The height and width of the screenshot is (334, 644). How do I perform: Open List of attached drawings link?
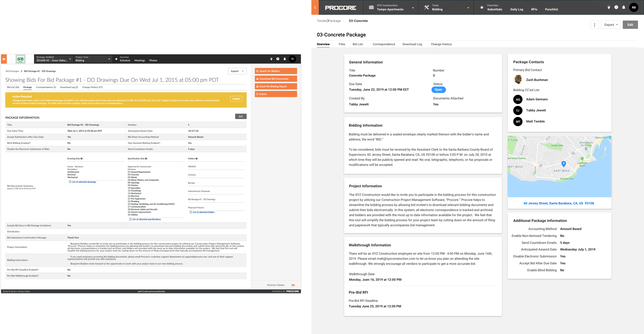[x=84, y=182]
